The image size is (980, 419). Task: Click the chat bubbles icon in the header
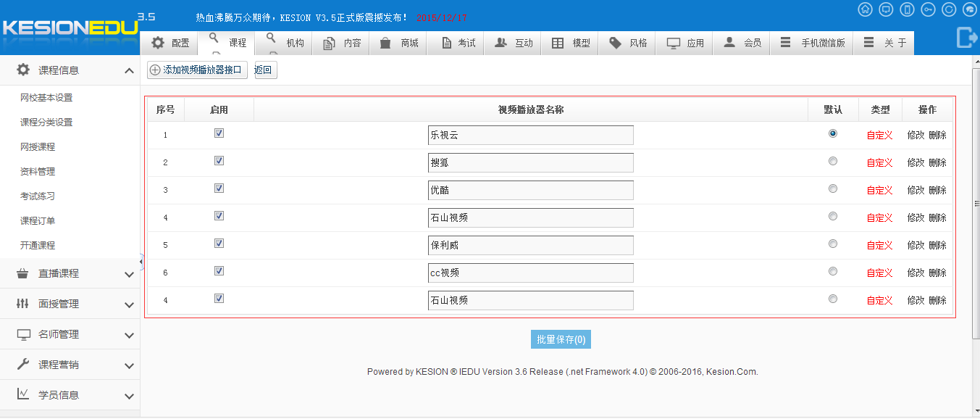pyautogui.click(x=970, y=9)
